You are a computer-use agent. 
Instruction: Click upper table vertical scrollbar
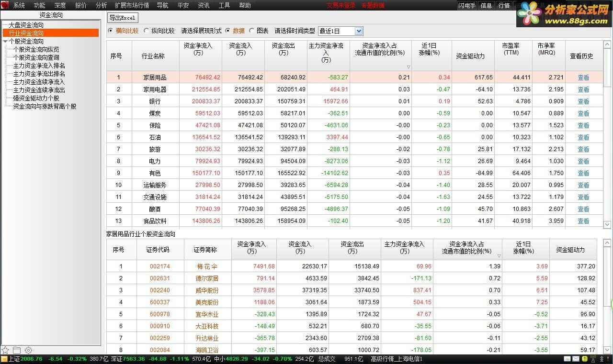click(x=607, y=134)
